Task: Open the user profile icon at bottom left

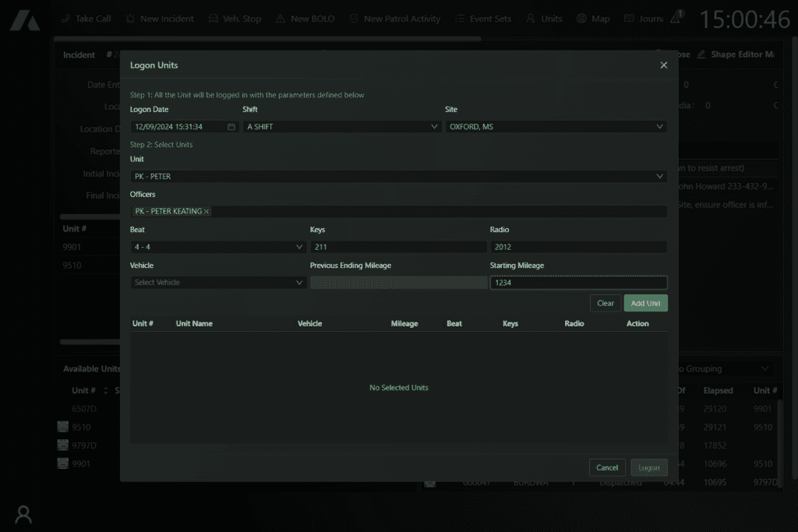Action: point(24,514)
